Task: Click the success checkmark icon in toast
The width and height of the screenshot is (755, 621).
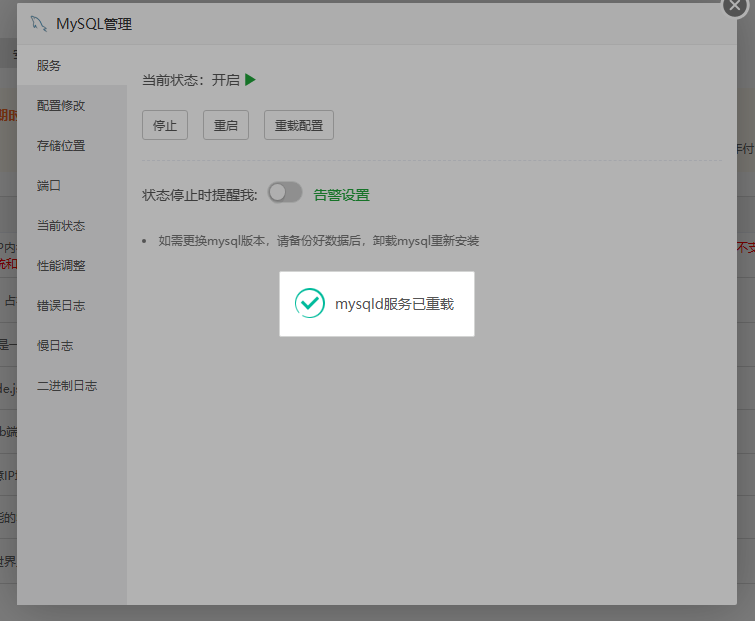Action: coord(310,303)
